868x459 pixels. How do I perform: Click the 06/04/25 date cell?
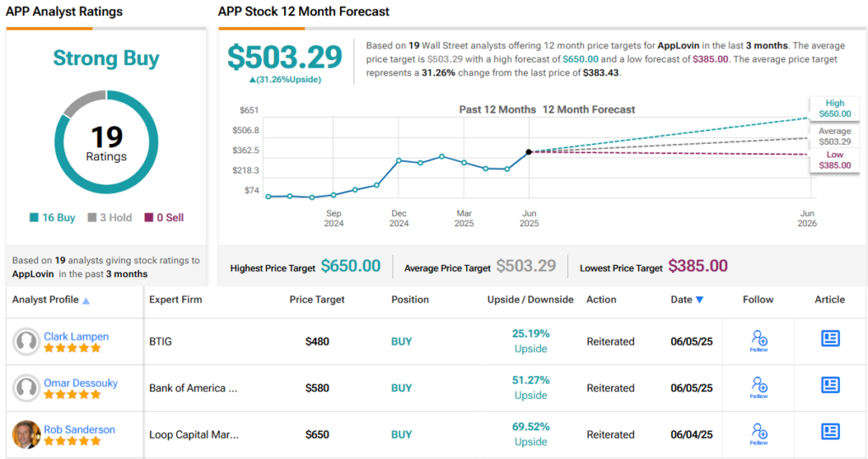(x=692, y=434)
